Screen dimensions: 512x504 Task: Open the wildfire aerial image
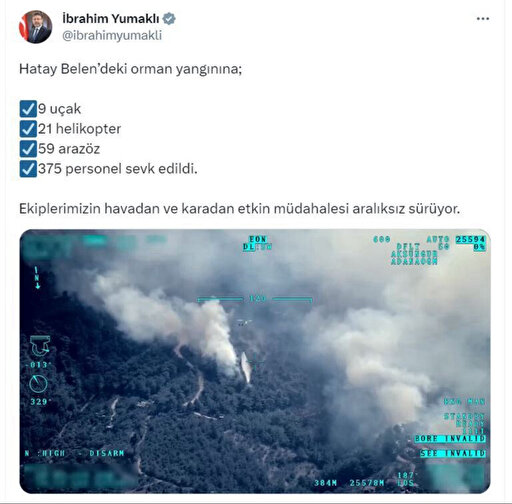pos(255,361)
